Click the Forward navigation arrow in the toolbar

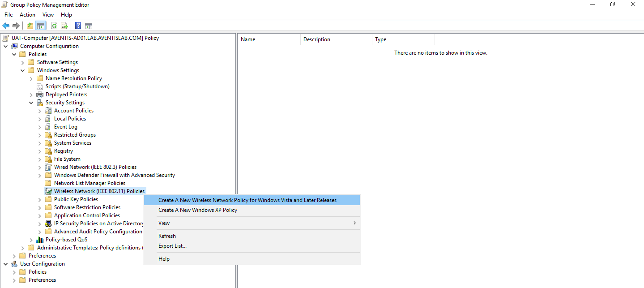click(x=17, y=26)
